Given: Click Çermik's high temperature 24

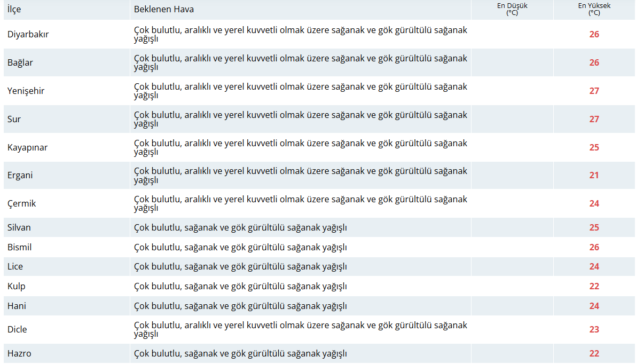Looking at the screenshot, I should [x=594, y=203].
